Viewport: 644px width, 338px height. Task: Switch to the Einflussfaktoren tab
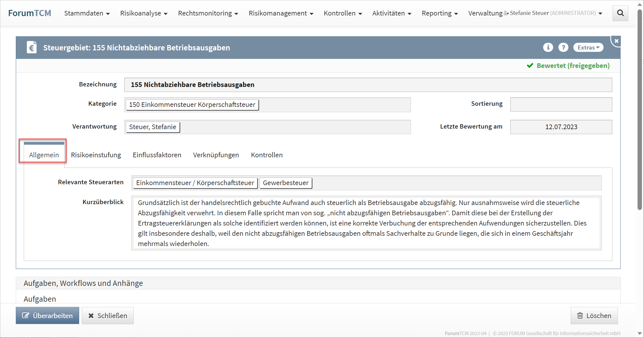pyautogui.click(x=157, y=155)
